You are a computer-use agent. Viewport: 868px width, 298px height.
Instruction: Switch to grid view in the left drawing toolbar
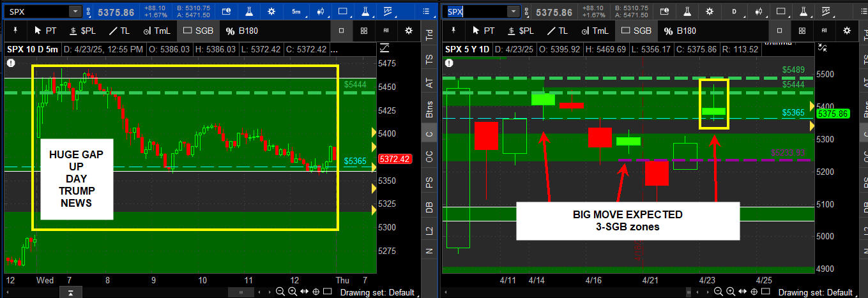click(x=363, y=30)
